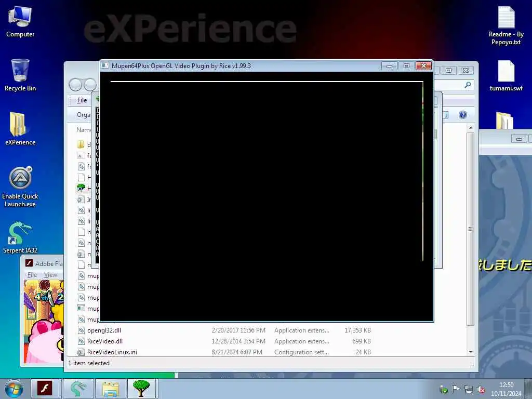This screenshot has height=399, width=532.
Task: Click Show Desktop strip beside the clock
Action: [528, 389]
